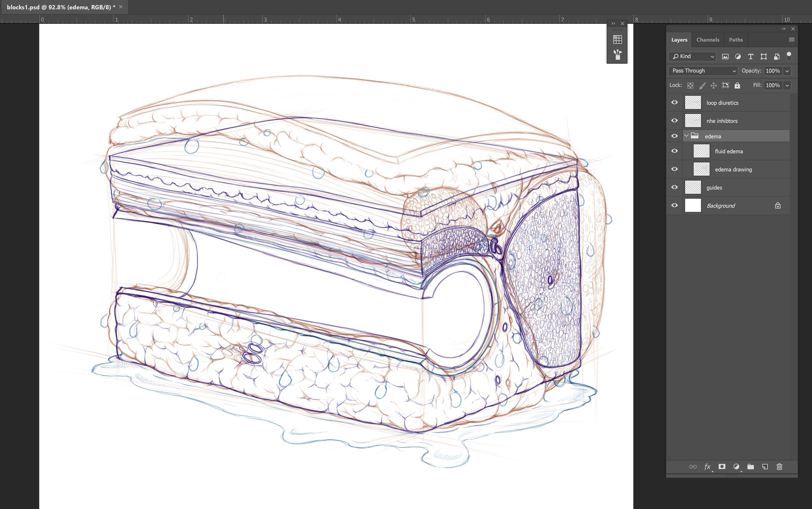Filter layers to show only type layers
The height and width of the screenshot is (509, 812).
[750, 56]
